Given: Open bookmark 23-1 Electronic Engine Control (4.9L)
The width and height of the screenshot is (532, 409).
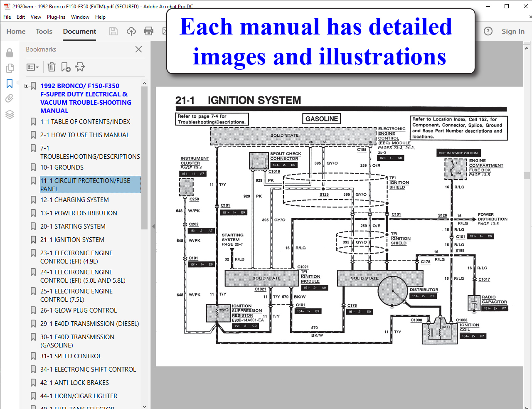Looking at the screenshot, I should [76, 257].
